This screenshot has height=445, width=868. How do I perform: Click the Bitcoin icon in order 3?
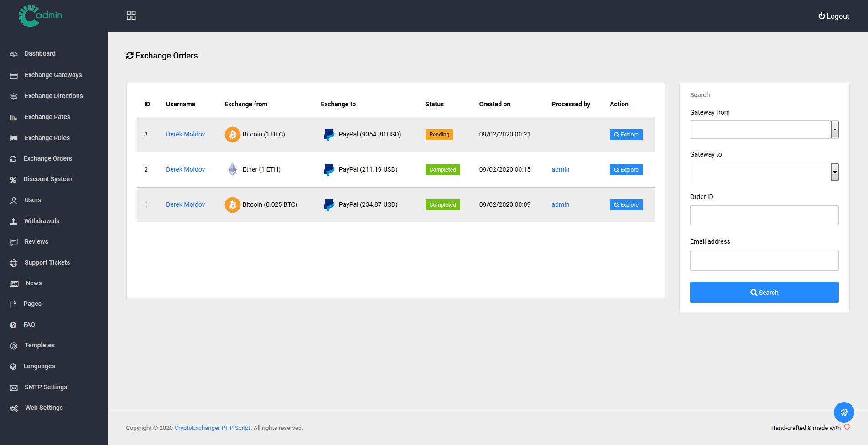click(x=232, y=135)
